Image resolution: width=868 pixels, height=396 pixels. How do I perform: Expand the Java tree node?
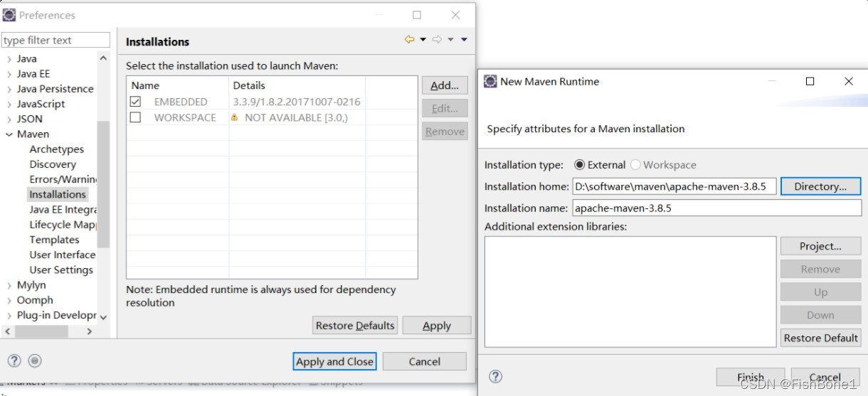coord(9,59)
